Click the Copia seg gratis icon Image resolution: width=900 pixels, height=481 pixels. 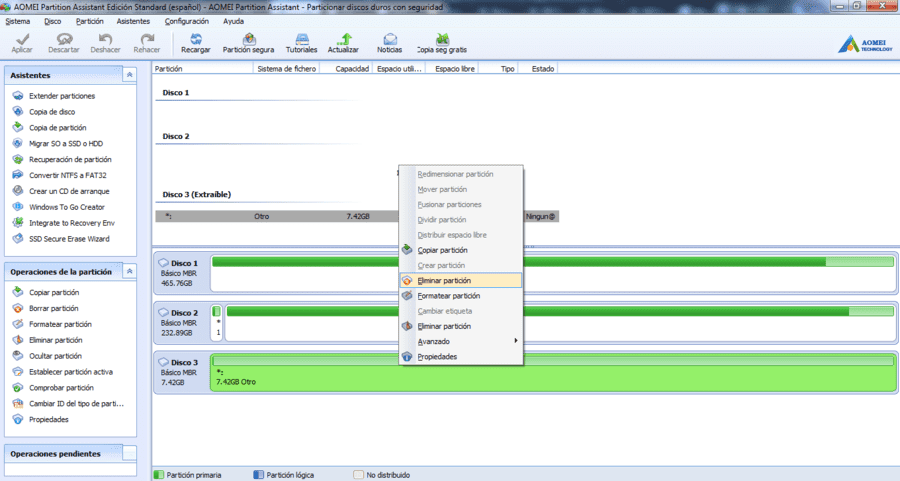point(441,43)
